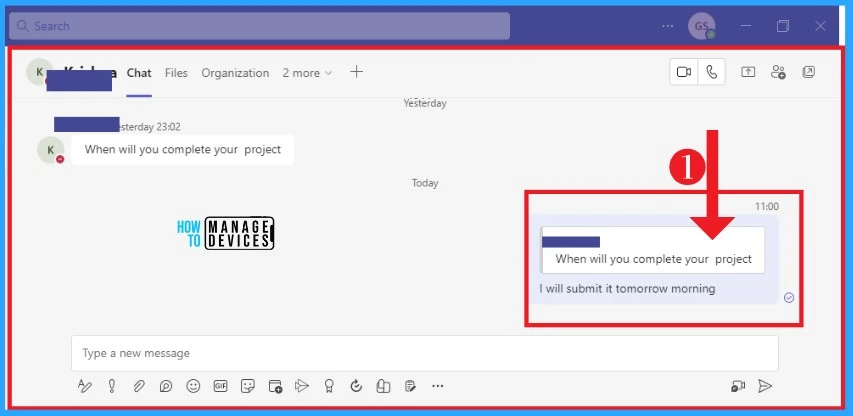
Task: Open the Organization tab
Action: pos(235,73)
